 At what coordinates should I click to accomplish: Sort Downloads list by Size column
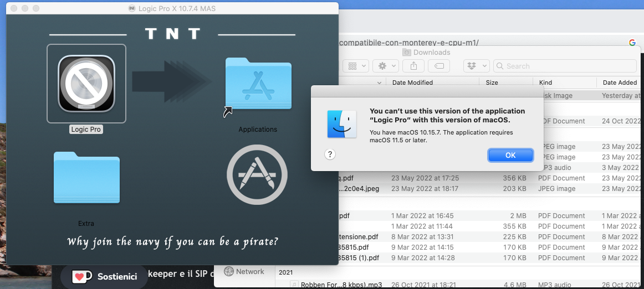click(506, 82)
